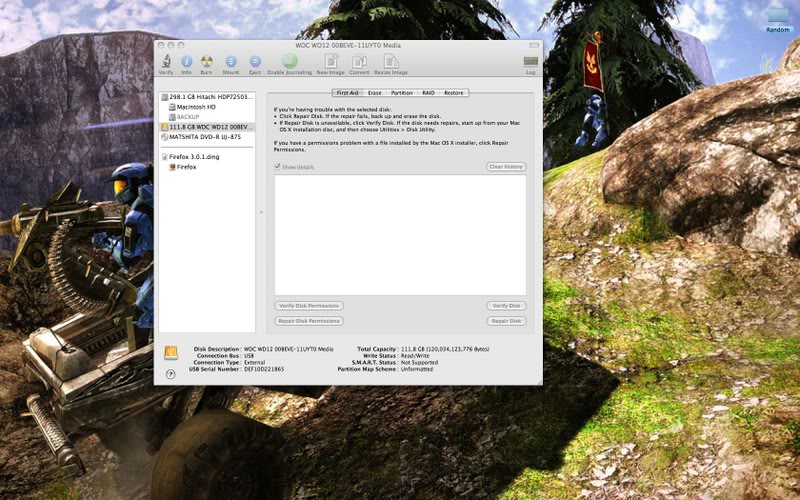Click the Partition Map Scheme Unformatted text
Viewport: 800px width, 500px height.
click(x=417, y=369)
